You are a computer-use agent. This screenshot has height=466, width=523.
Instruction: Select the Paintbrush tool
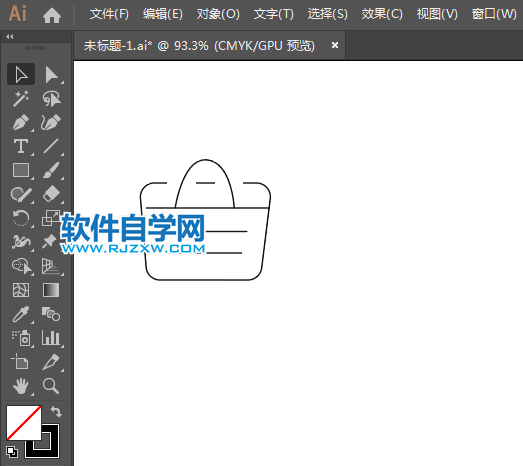[51, 170]
